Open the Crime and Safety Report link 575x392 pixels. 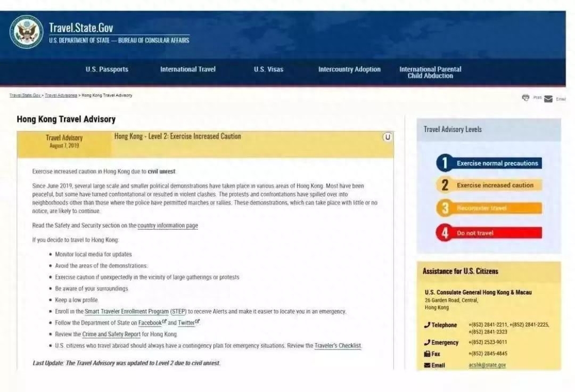(111, 334)
